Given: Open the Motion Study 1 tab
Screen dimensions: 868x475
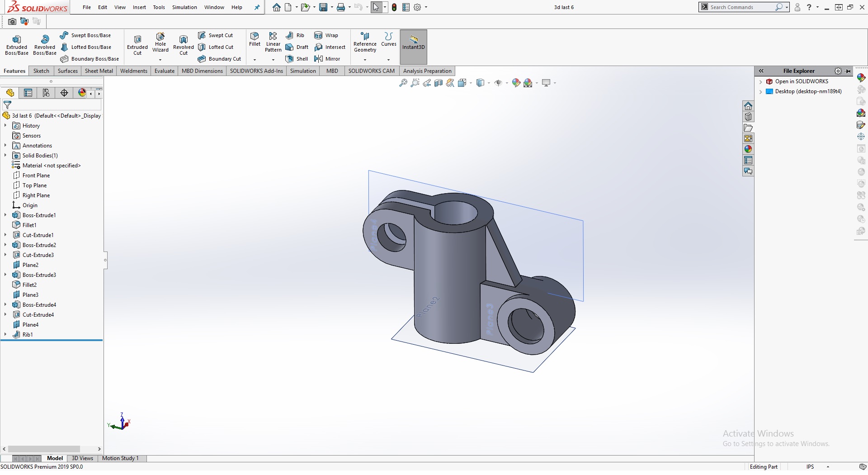Looking at the screenshot, I should 120,458.
